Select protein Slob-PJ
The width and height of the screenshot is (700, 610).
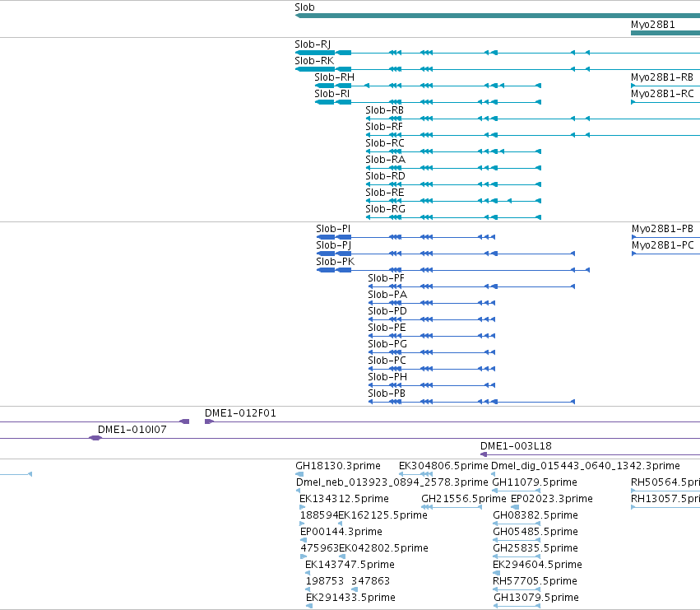(x=333, y=245)
